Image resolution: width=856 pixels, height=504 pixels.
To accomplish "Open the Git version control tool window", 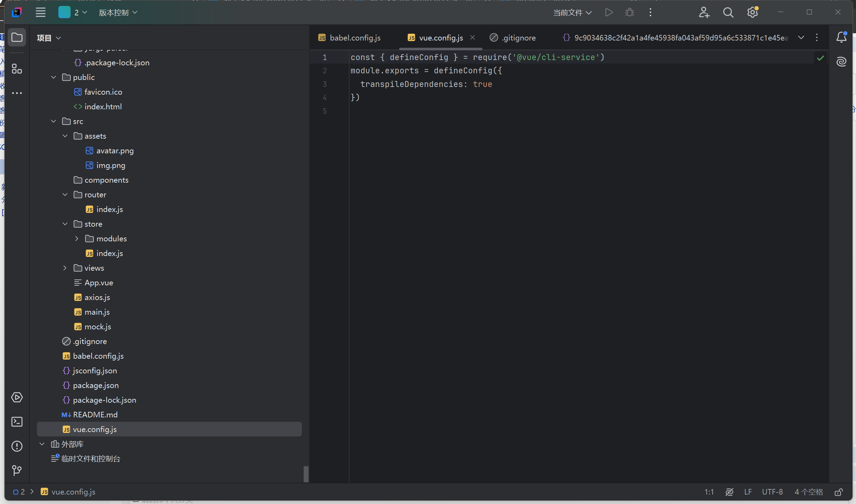I will tap(17, 470).
